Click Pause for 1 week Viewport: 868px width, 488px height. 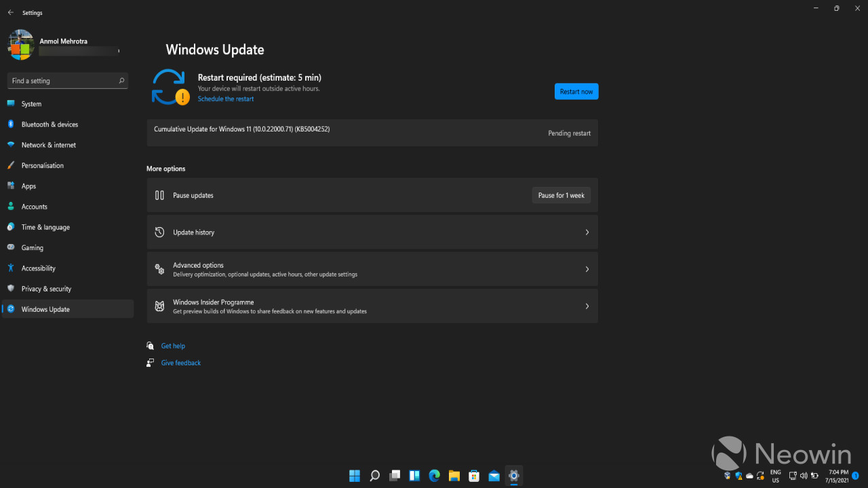[561, 195]
